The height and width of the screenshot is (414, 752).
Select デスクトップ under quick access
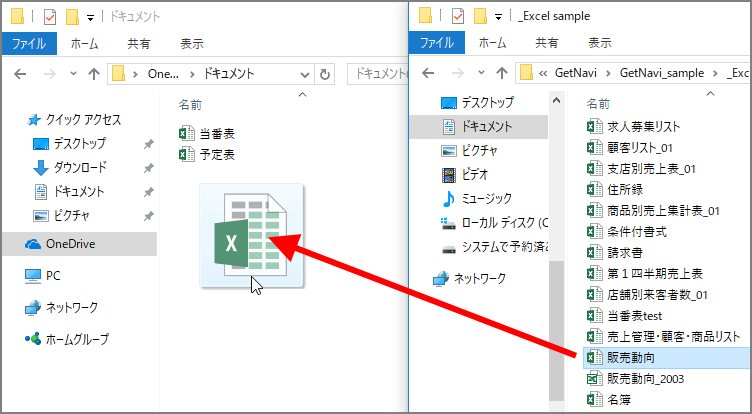tap(80, 143)
